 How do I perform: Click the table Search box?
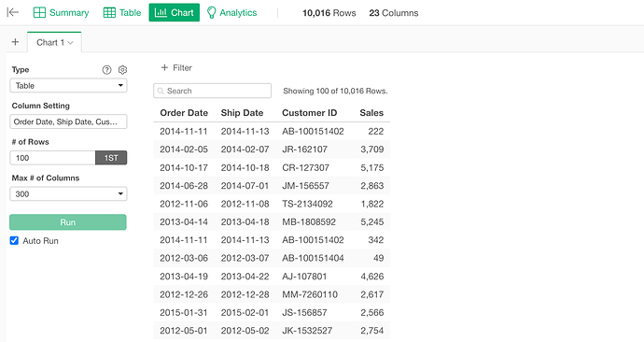pos(213,91)
